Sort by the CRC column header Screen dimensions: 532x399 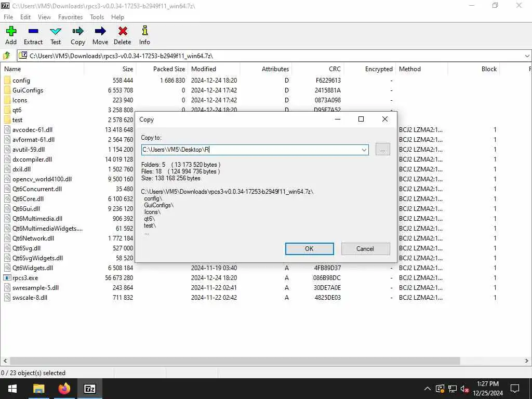point(318,69)
